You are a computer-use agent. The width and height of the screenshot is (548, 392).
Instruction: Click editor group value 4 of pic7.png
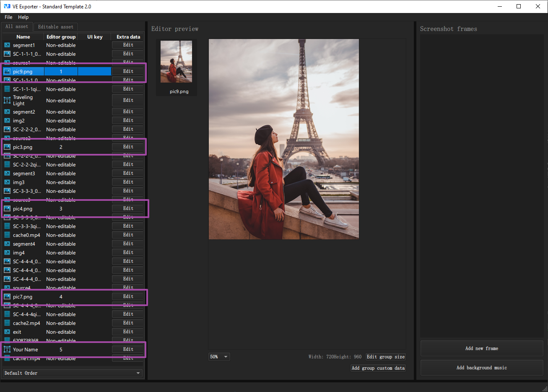(61, 297)
